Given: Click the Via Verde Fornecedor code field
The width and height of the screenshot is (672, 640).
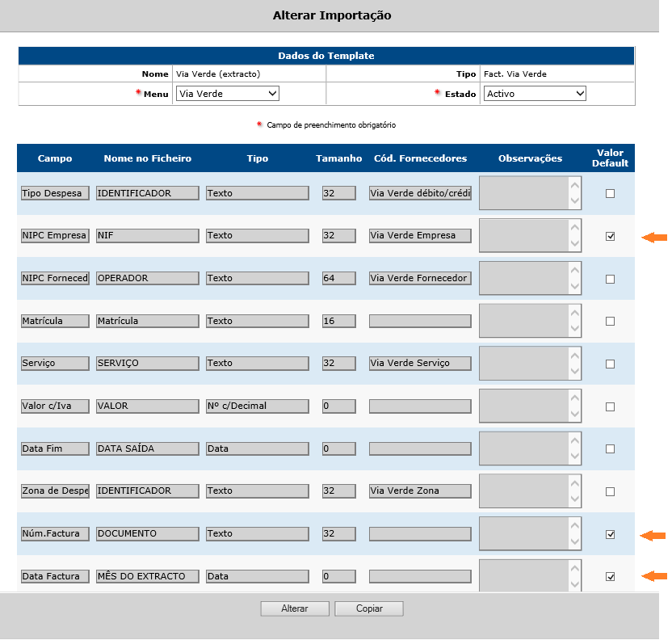Looking at the screenshot, I should (420, 278).
